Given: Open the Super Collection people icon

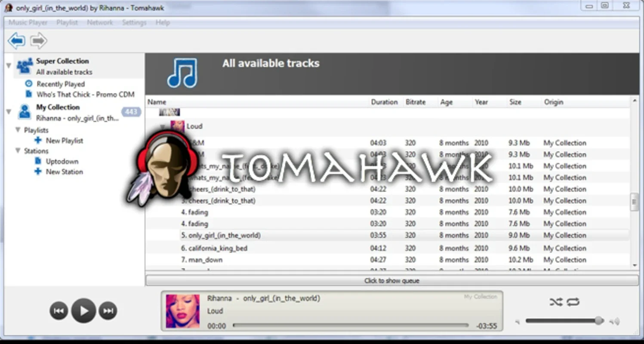Looking at the screenshot, I should coord(24,66).
